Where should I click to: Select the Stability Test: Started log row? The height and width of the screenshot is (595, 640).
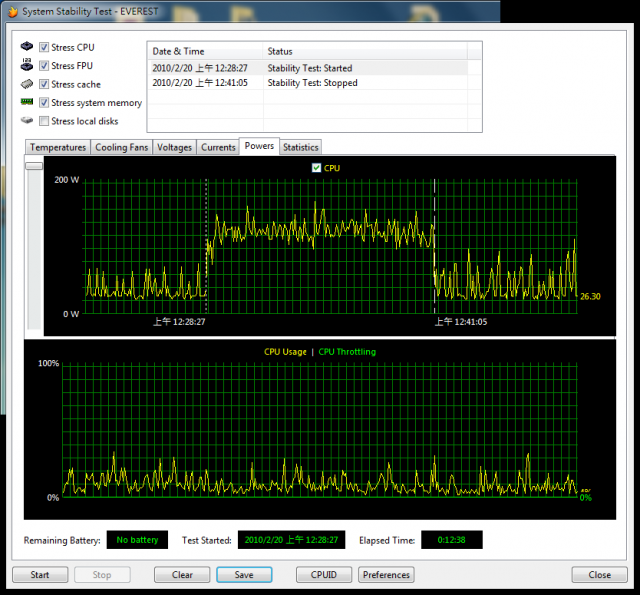[308, 68]
